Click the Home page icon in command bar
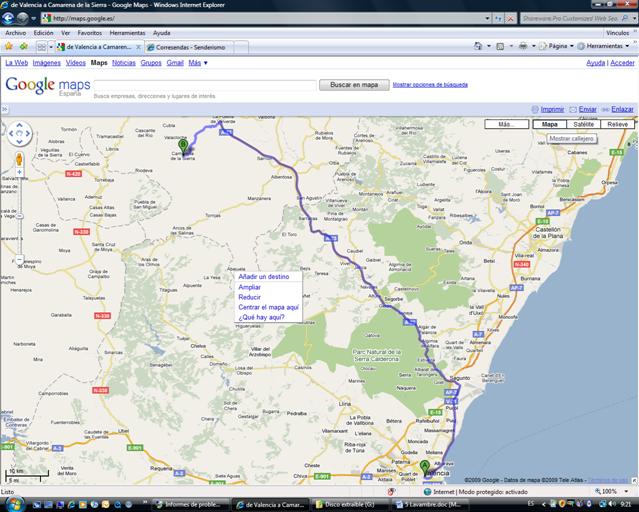The height and width of the screenshot is (512, 639). click(x=478, y=46)
